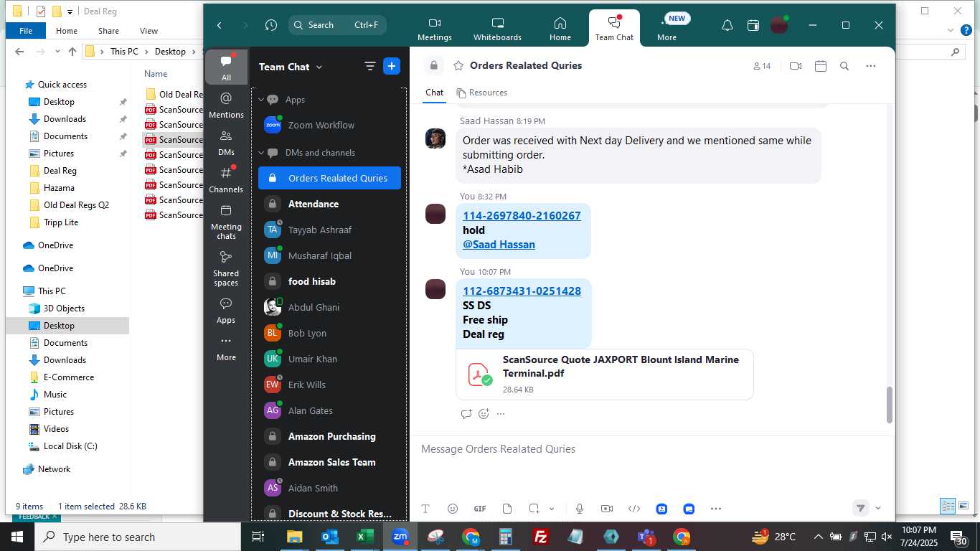The height and width of the screenshot is (551, 980).
Task: Collapse the DMs and channels section
Action: point(261,153)
